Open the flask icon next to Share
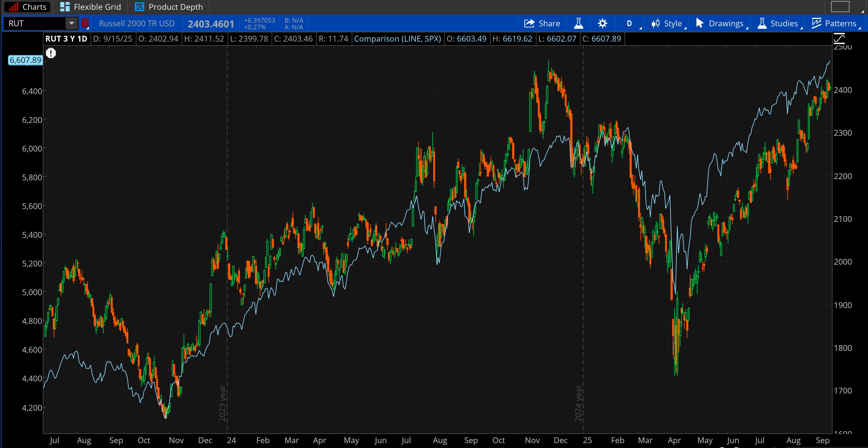 click(578, 23)
